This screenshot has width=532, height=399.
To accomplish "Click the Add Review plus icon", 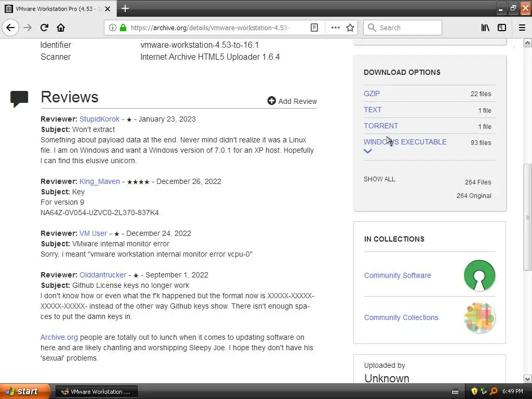I will coord(271,101).
